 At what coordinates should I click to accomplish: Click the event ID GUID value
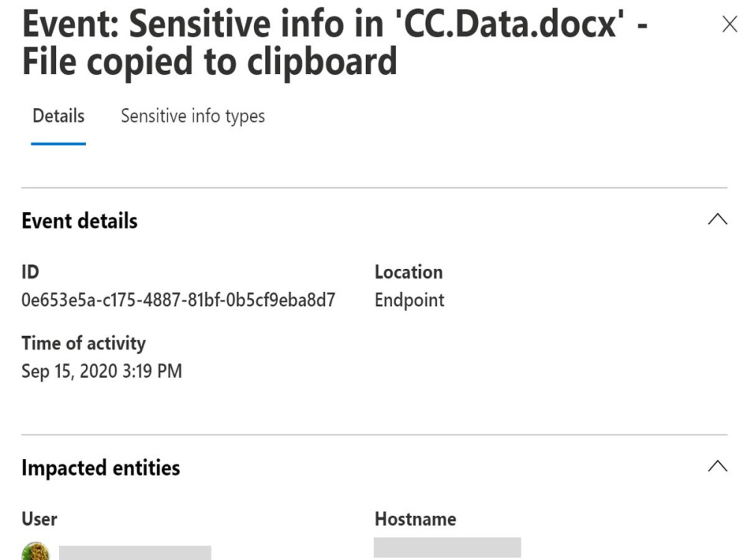coord(179,300)
